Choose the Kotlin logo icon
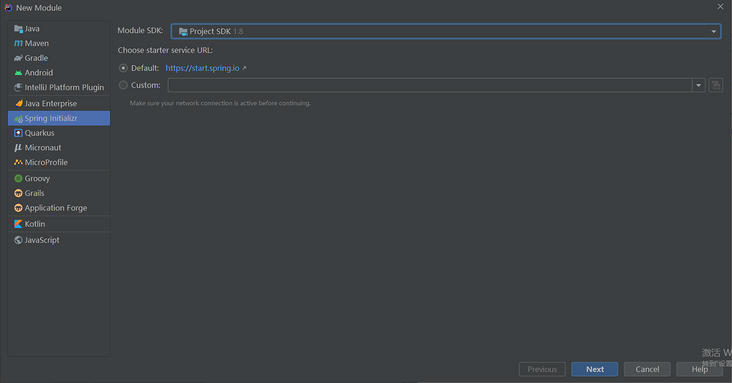 18,224
